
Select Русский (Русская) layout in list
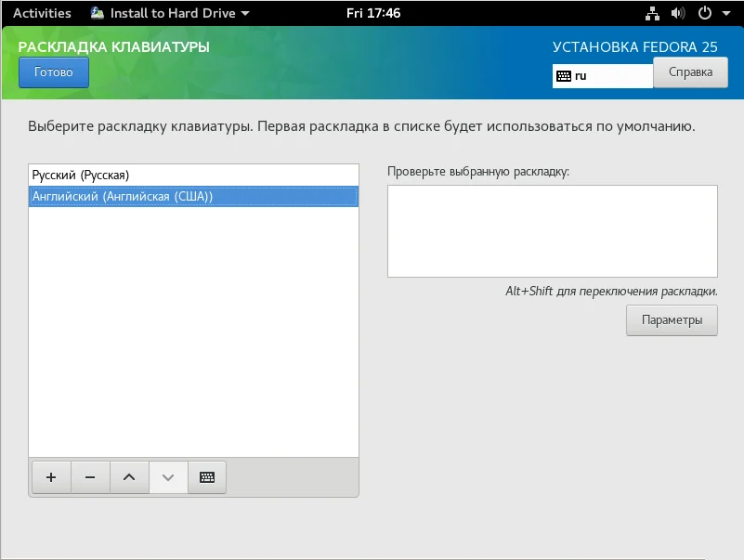pos(193,176)
